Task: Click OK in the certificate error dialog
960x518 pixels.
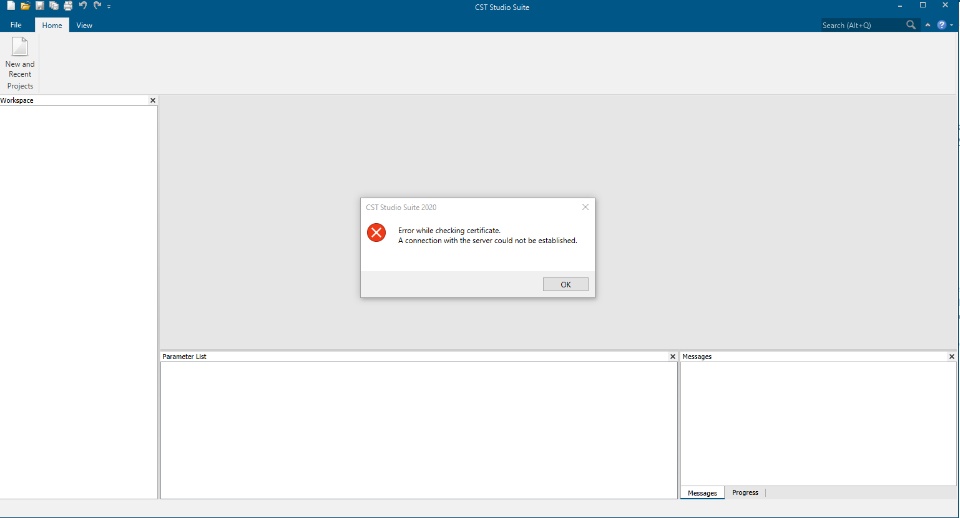Action: click(565, 284)
